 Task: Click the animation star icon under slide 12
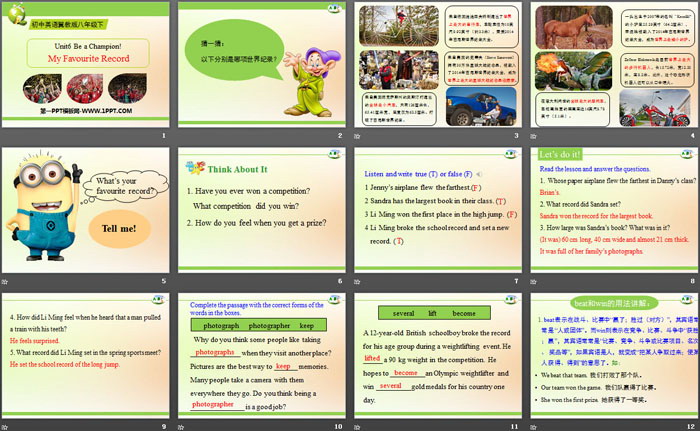tap(533, 427)
